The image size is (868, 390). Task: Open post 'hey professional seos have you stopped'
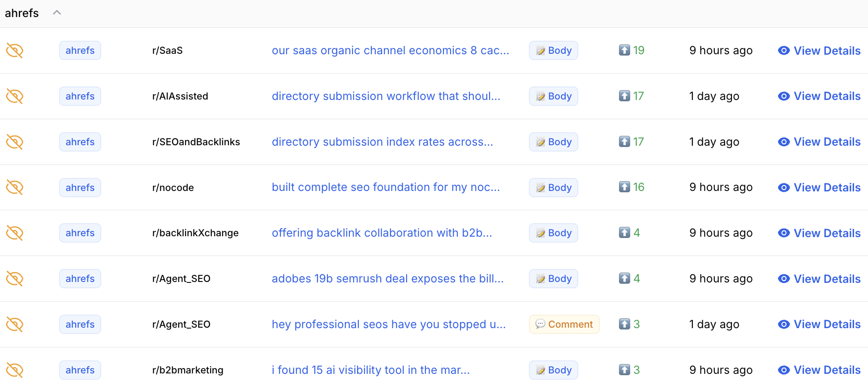click(x=389, y=325)
